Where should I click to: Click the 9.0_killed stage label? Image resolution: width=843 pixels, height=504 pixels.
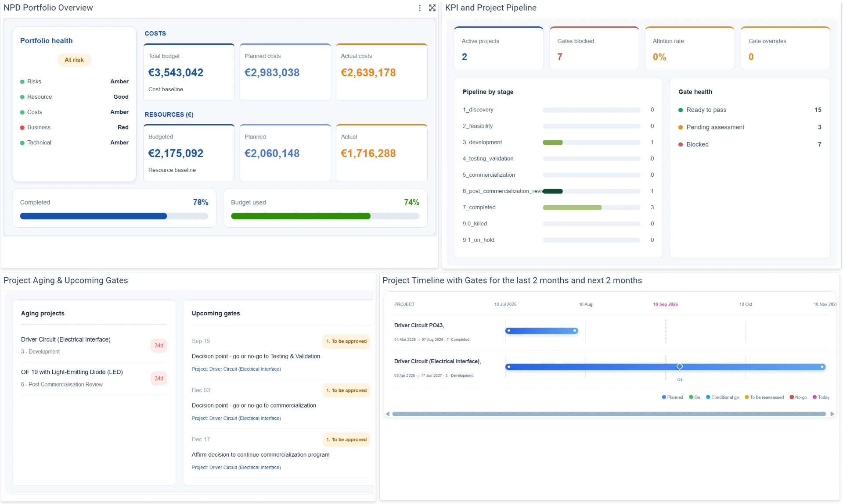click(475, 224)
